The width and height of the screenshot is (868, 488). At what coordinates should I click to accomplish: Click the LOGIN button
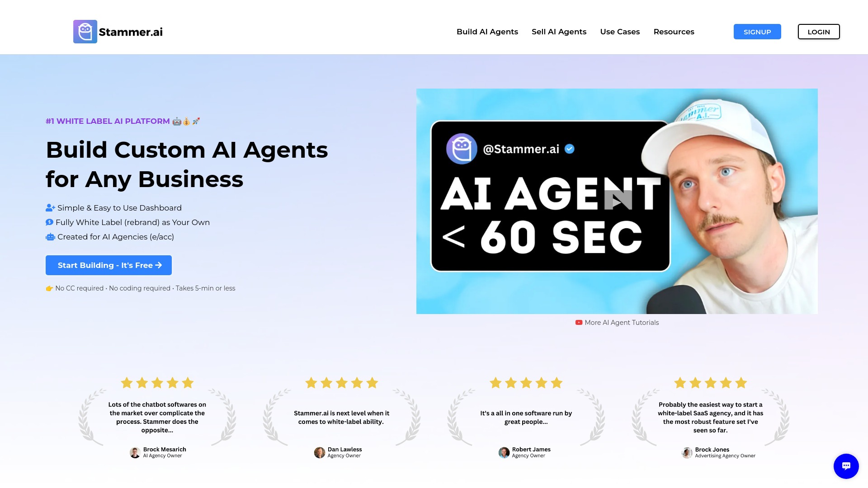tap(819, 32)
